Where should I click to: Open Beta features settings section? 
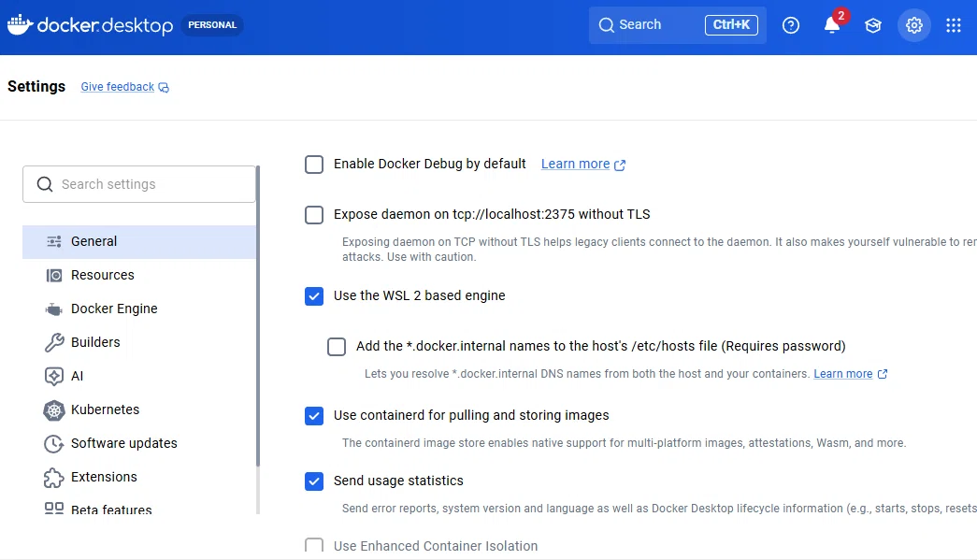pyautogui.click(x=139, y=507)
